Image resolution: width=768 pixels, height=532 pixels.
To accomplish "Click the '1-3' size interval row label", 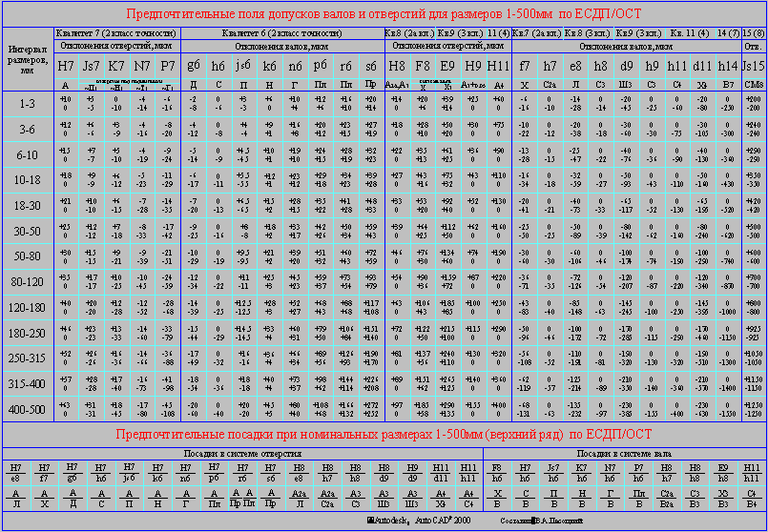I will [x=28, y=104].
